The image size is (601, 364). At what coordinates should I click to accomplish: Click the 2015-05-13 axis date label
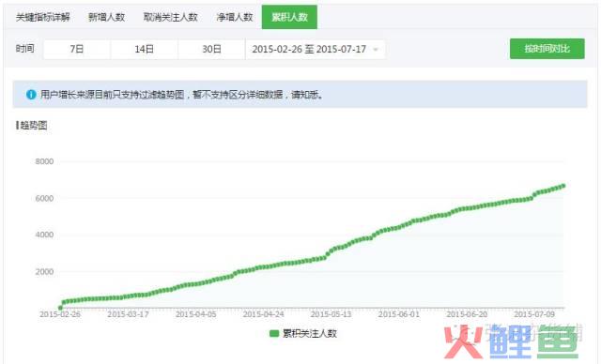(x=331, y=314)
